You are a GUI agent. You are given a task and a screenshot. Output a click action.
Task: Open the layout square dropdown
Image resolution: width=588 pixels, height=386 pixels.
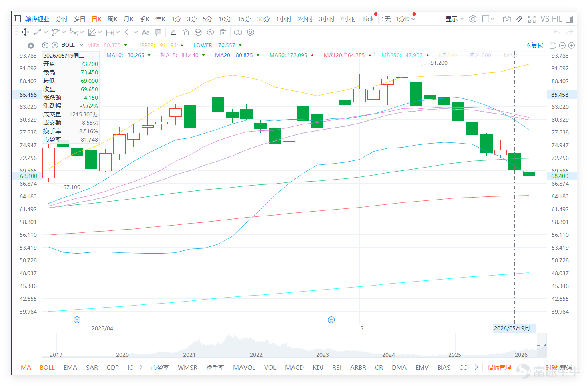(488, 19)
